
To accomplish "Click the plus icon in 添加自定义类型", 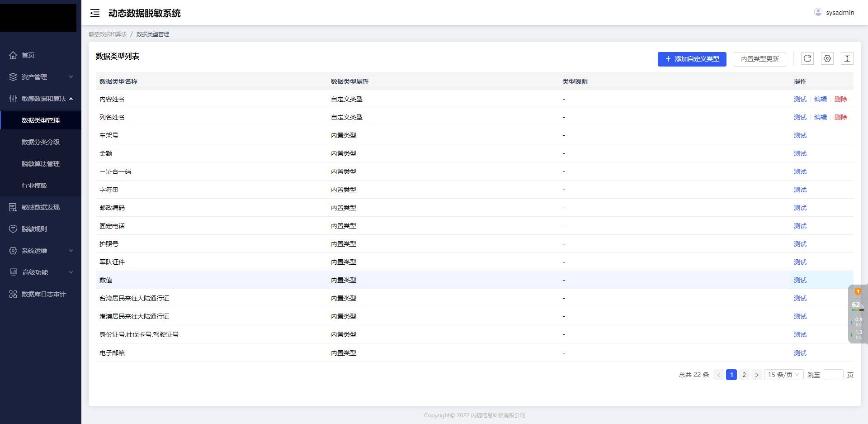I will tap(668, 59).
